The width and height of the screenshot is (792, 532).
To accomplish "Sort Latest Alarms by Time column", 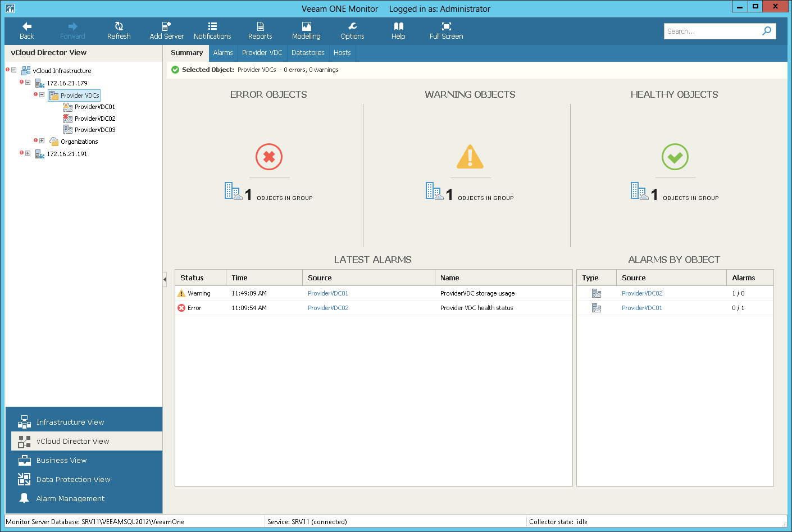I will (264, 278).
